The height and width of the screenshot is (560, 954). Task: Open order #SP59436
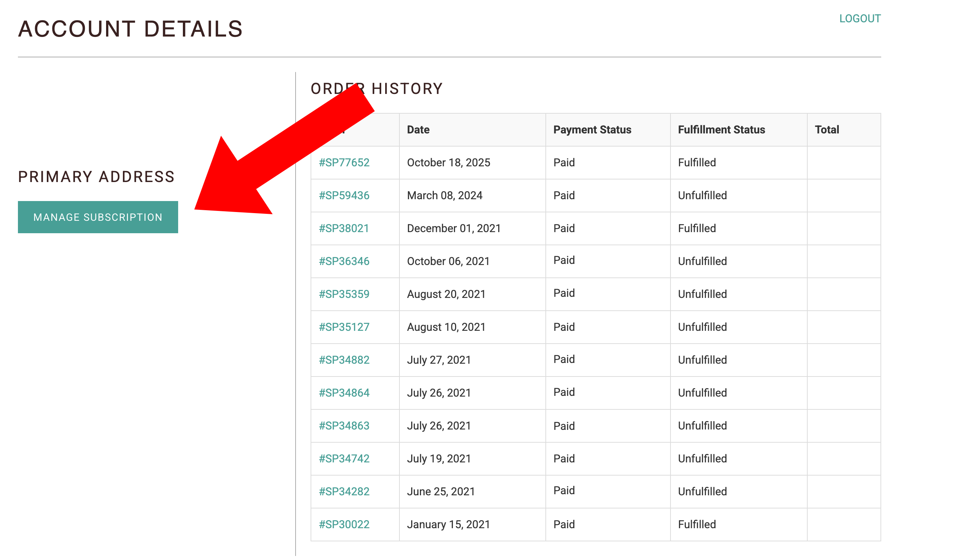pos(344,196)
